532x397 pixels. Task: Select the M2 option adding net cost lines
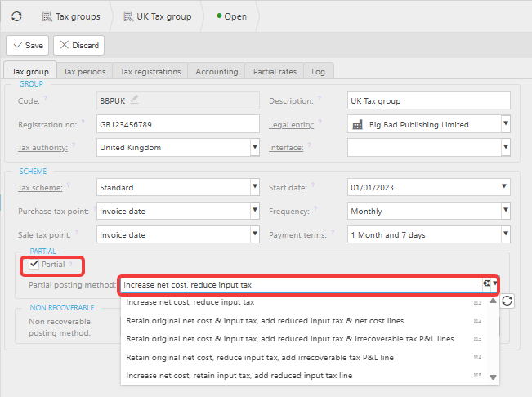coord(304,321)
